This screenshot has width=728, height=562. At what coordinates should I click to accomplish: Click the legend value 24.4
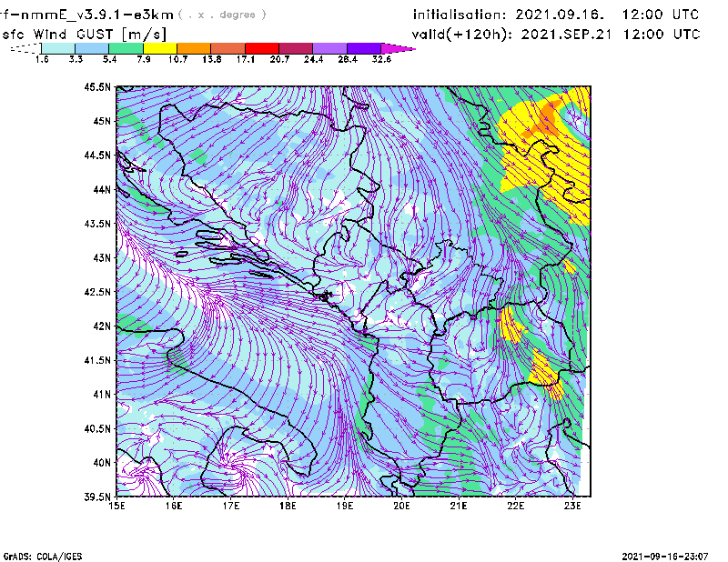point(313,59)
